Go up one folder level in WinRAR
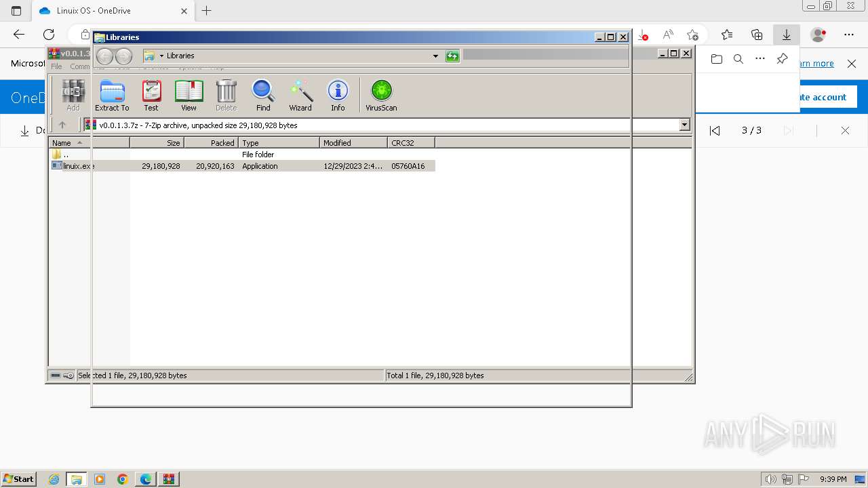The width and height of the screenshot is (868, 488). [x=62, y=125]
